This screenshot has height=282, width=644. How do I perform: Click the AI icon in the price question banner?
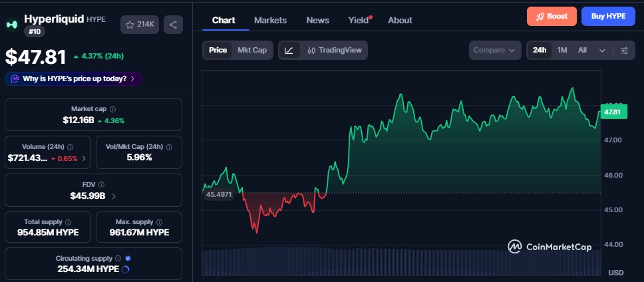tap(15, 78)
